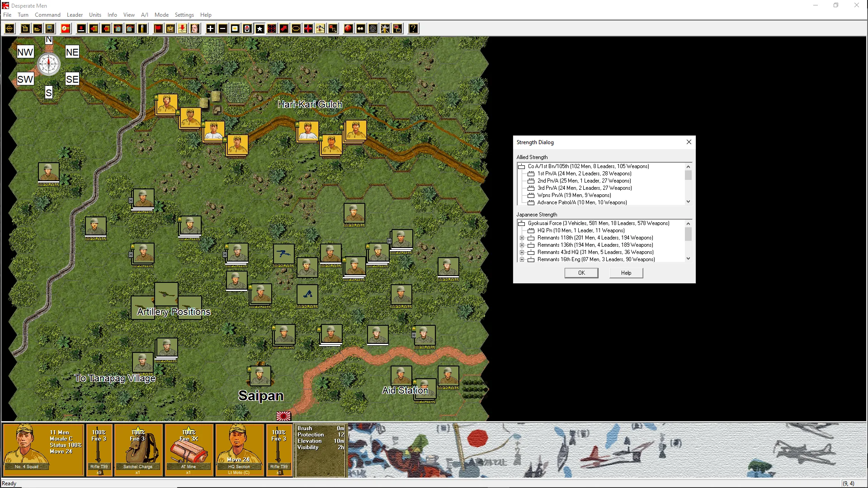Select the 3rd Pn/A row
This screenshot has width=868, height=488.
[x=584, y=188]
